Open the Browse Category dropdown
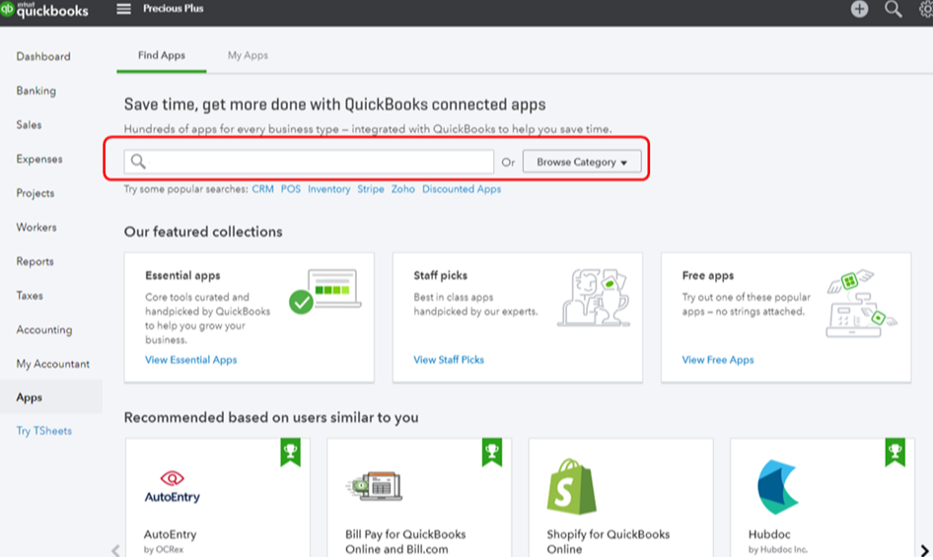The height and width of the screenshot is (560, 933). 581,162
